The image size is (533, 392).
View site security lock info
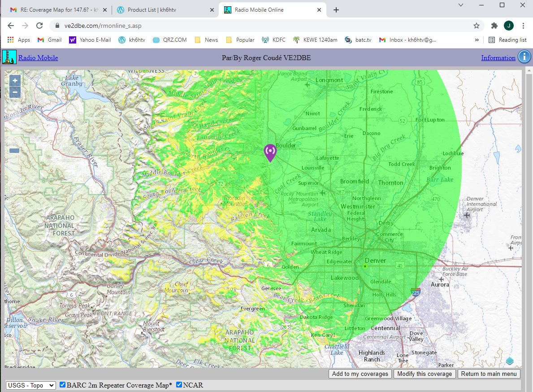[57, 26]
